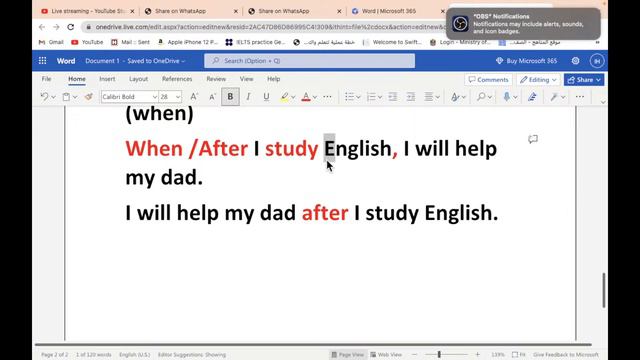Open the Designer wand icon
640x360 pixels.
(x=554, y=97)
